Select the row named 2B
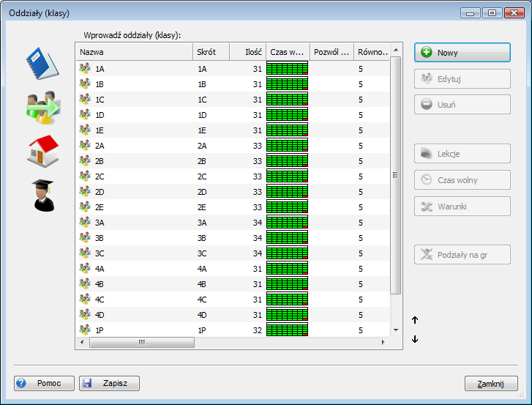The width and height of the screenshot is (532, 405). pyautogui.click(x=233, y=161)
